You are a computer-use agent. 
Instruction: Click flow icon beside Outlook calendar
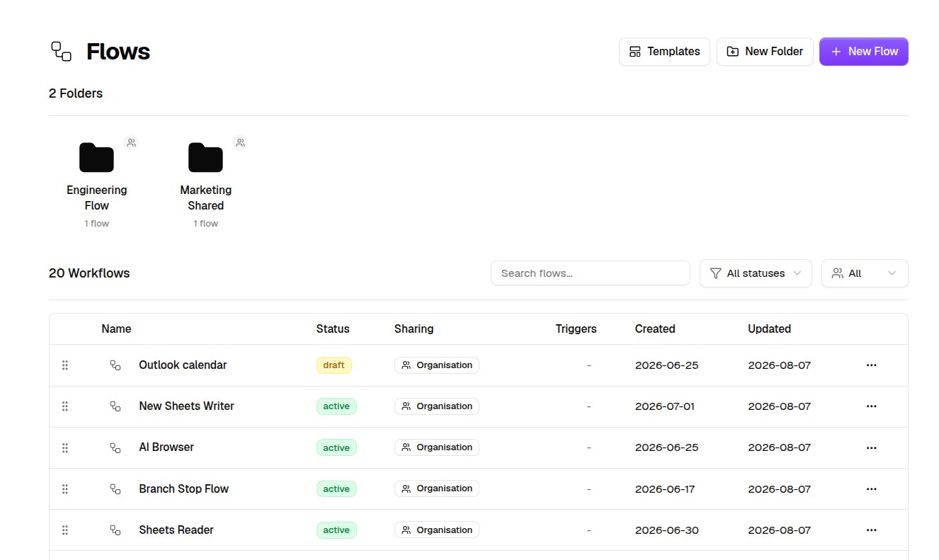tap(115, 365)
